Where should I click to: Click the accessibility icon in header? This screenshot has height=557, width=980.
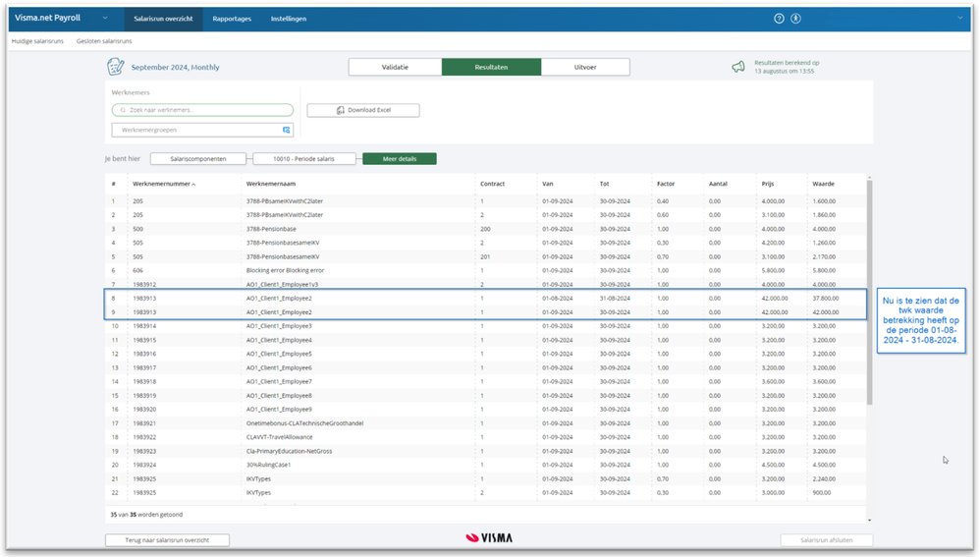(x=795, y=19)
